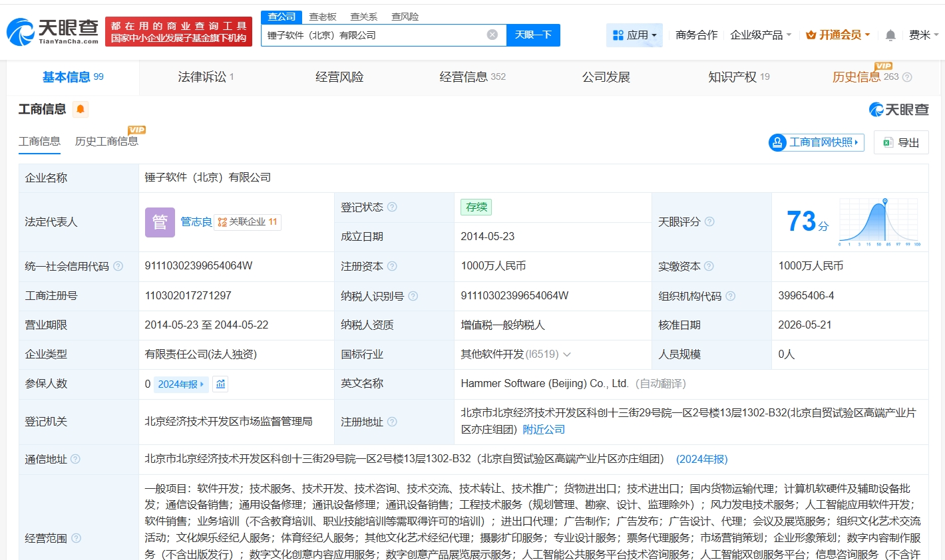Click the approval date 2026-05-21
Image resolution: width=945 pixels, height=560 pixels.
coord(805,325)
